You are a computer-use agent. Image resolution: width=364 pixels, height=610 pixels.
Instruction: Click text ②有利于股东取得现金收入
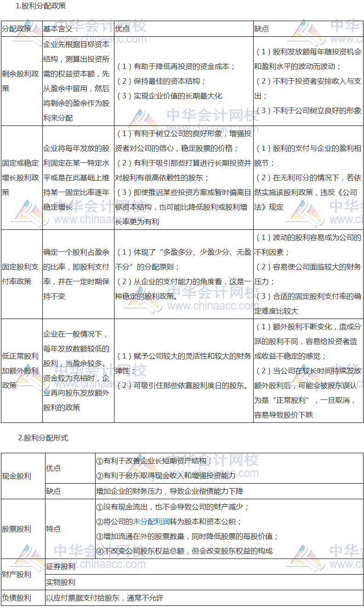tap(166, 475)
